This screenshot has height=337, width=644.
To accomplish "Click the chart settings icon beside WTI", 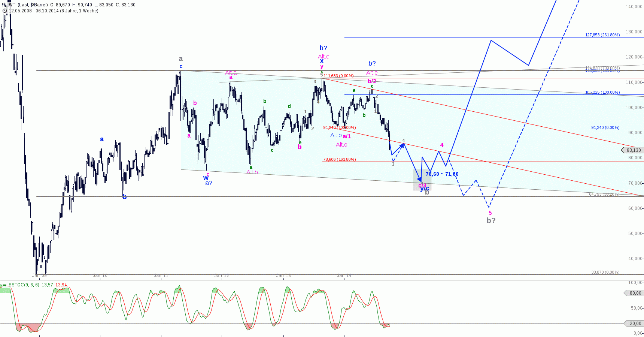I will tap(4, 5).
